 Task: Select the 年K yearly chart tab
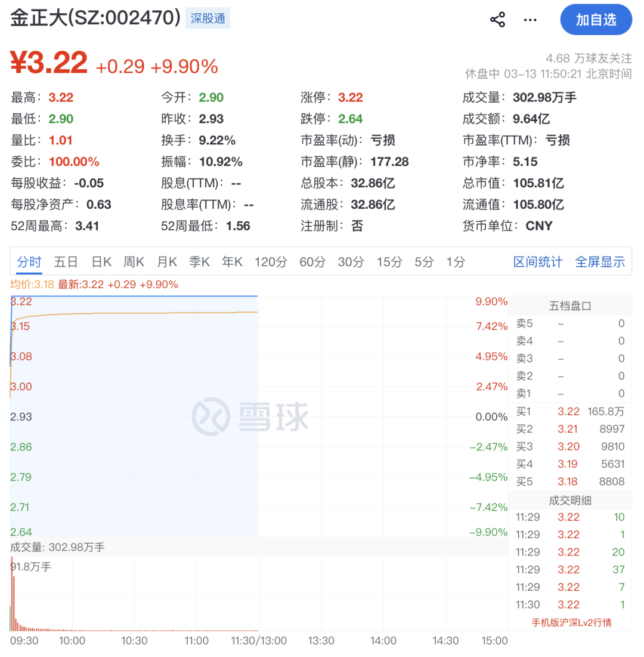coord(231,261)
